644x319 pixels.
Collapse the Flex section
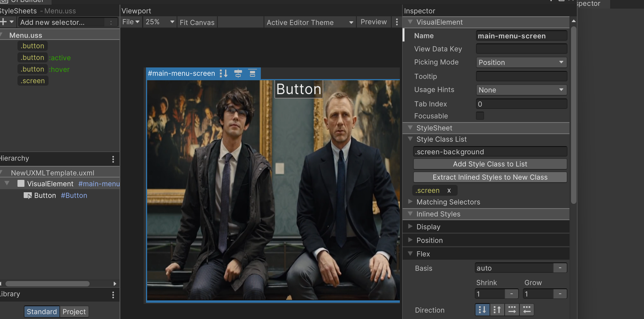pos(410,253)
